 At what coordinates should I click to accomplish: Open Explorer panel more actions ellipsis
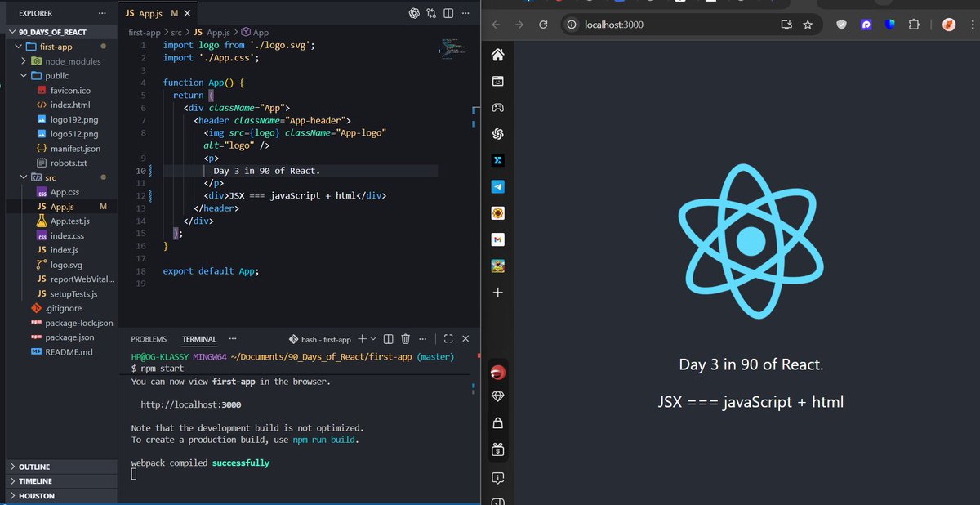point(101,14)
